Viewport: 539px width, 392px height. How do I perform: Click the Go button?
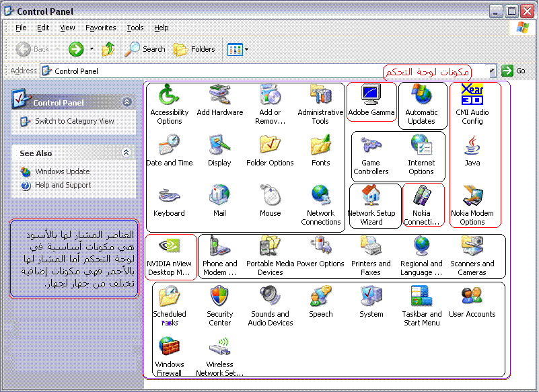click(513, 71)
